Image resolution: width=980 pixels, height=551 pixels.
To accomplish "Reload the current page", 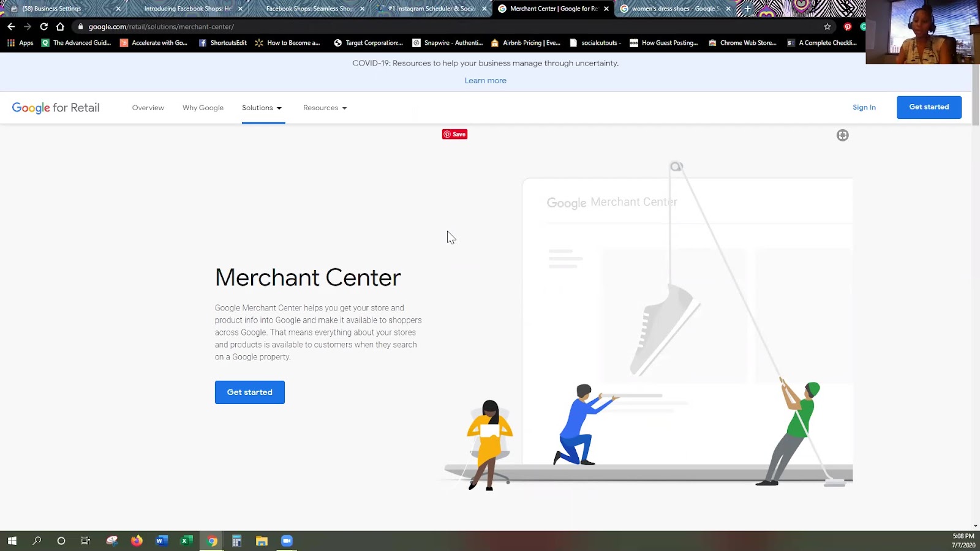I will click(x=43, y=26).
